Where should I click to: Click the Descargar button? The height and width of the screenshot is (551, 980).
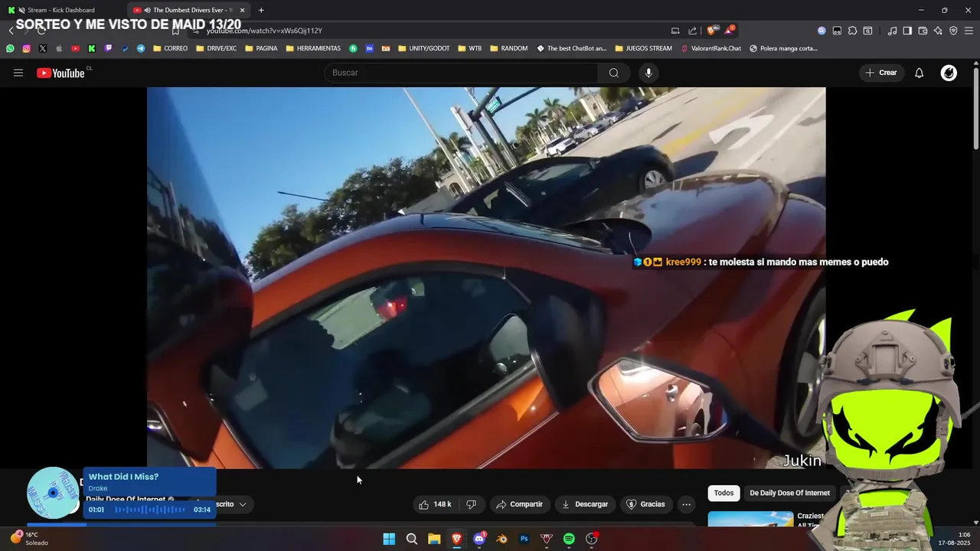pos(585,504)
